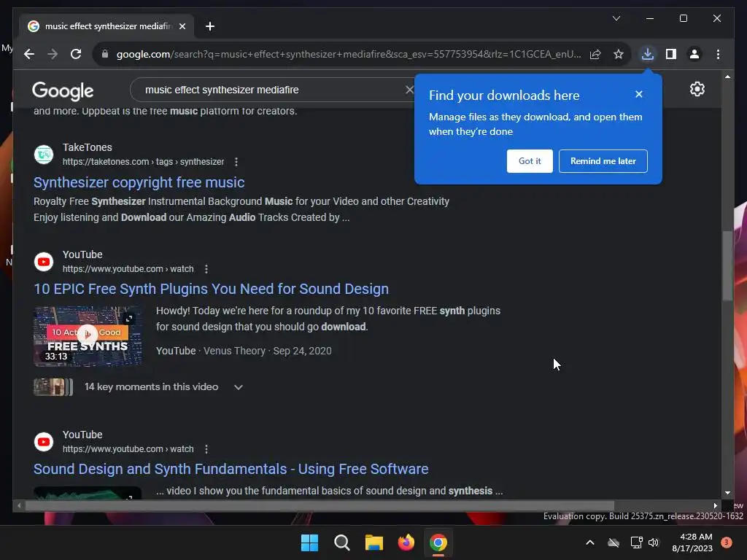Click the horizontal scrollbar thumb
The width and height of the screenshot is (747, 560).
[320, 506]
